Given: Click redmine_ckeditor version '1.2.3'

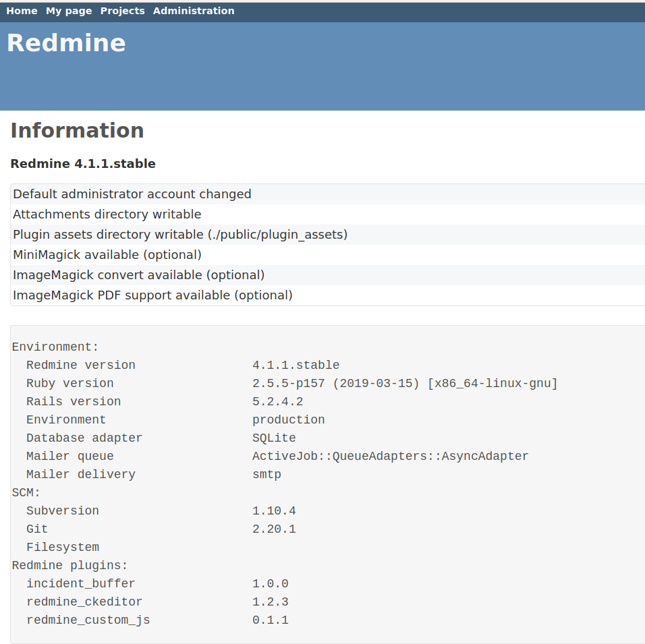Looking at the screenshot, I should 271,602.
